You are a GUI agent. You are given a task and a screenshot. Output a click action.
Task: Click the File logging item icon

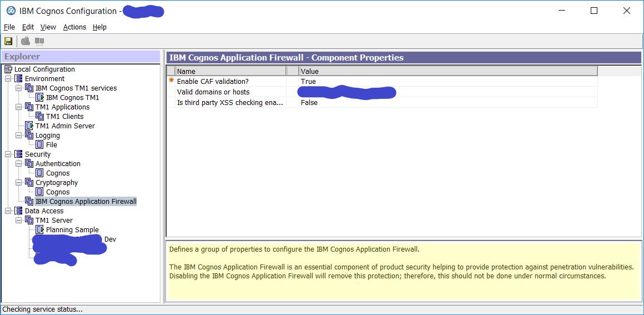pyautogui.click(x=40, y=145)
